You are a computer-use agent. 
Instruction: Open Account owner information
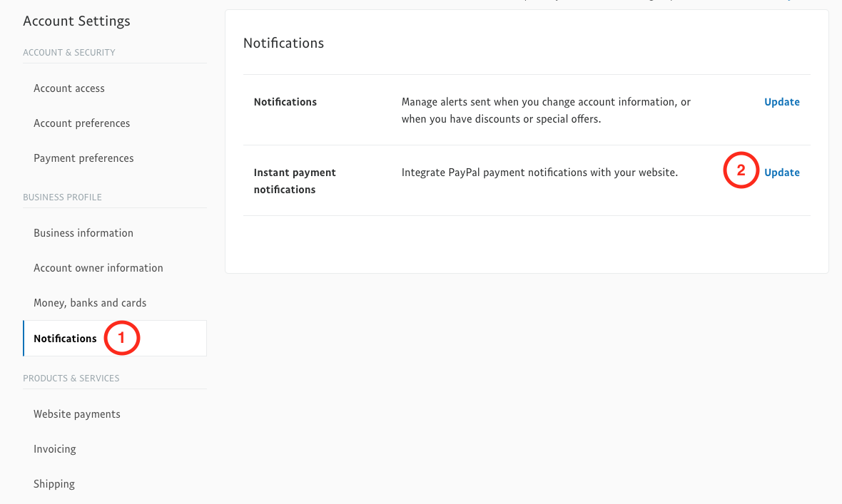pyautogui.click(x=98, y=268)
